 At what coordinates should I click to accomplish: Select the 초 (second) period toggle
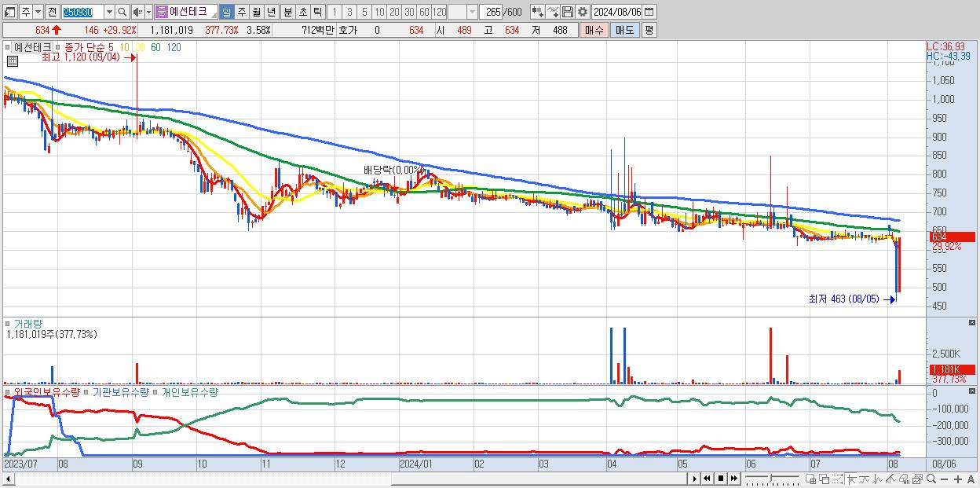pyautogui.click(x=302, y=12)
